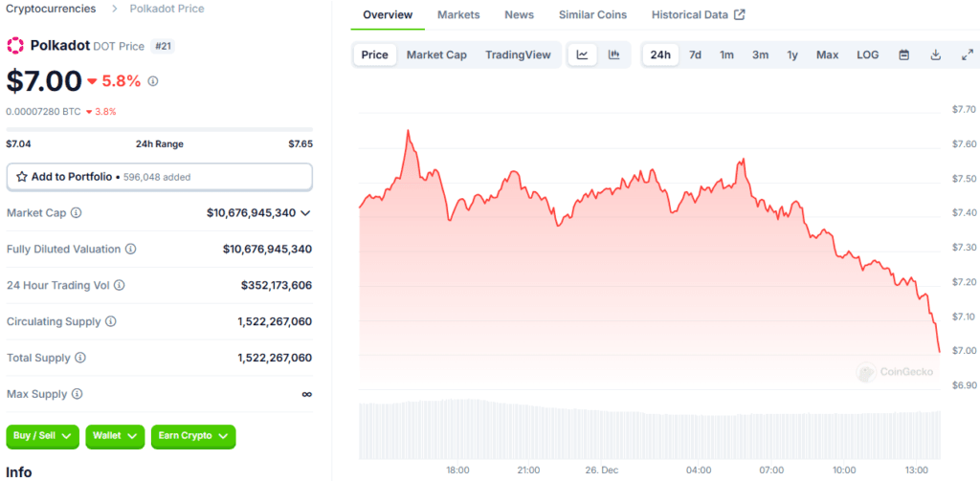Viewport: 980px width, 481px height.
Task: Click the $352,173,606 trading volume value
Action: [x=277, y=286]
